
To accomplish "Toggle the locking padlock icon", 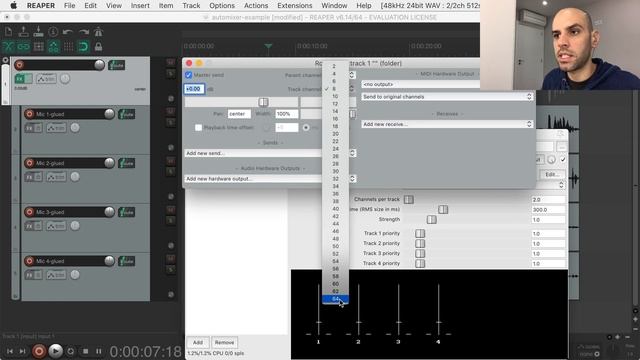I will [x=98, y=47].
